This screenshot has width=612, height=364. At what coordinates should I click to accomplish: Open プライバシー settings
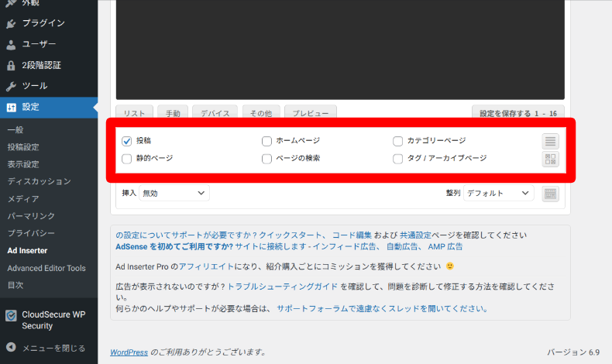click(x=31, y=233)
